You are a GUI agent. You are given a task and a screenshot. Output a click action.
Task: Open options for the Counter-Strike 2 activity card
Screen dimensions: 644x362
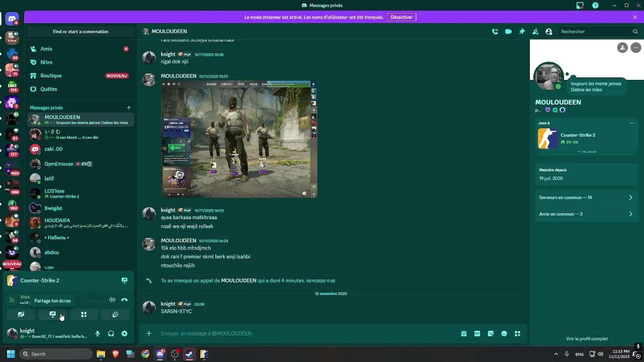click(632, 123)
